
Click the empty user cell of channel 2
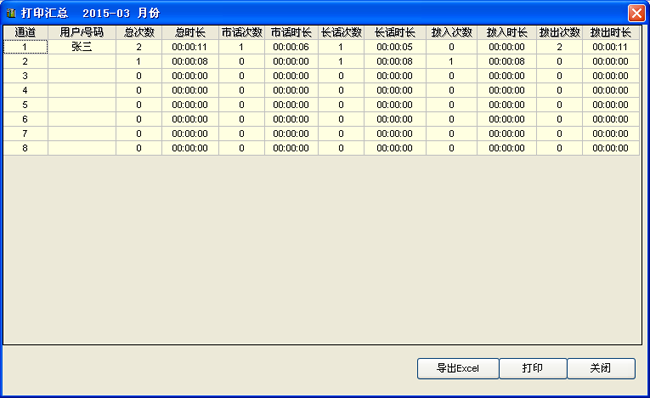pyautogui.click(x=82, y=61)
